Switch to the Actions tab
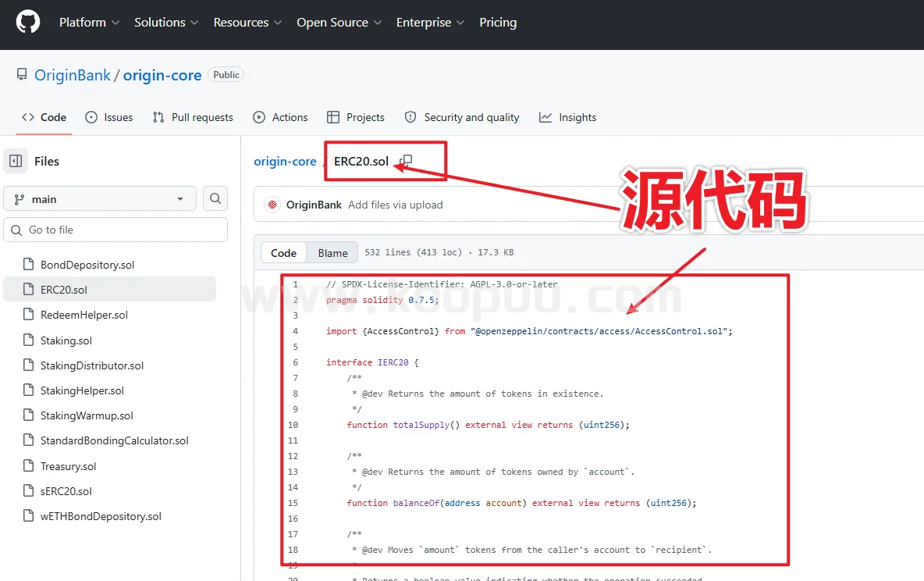924x581 pixels. (280, 117)
